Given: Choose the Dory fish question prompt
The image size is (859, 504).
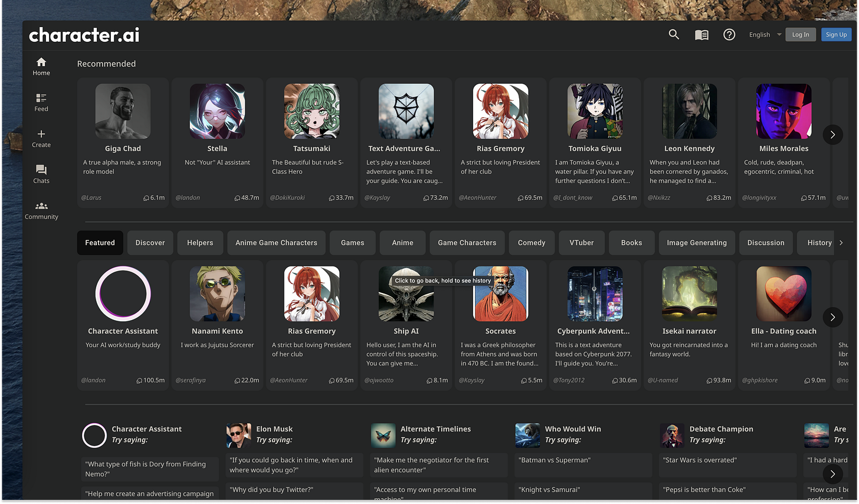Looking at the screenshot, I should [150, 469].
